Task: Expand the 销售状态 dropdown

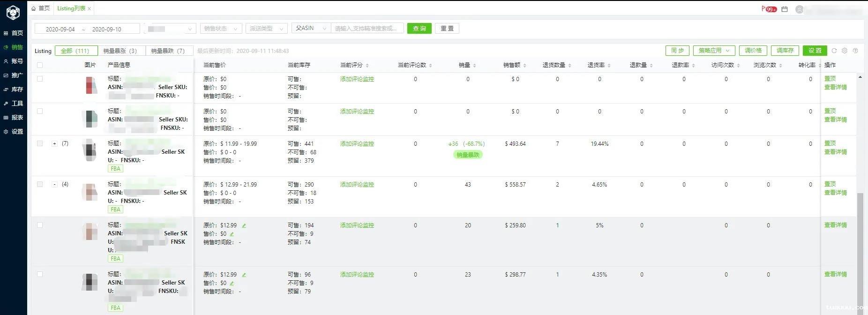Action: [221, 29]
